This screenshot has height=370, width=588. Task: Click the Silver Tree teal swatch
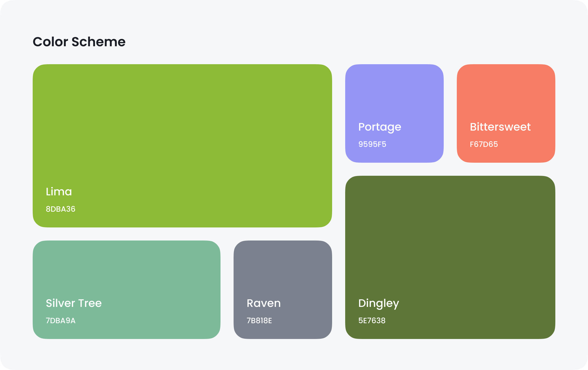(126, 290)
